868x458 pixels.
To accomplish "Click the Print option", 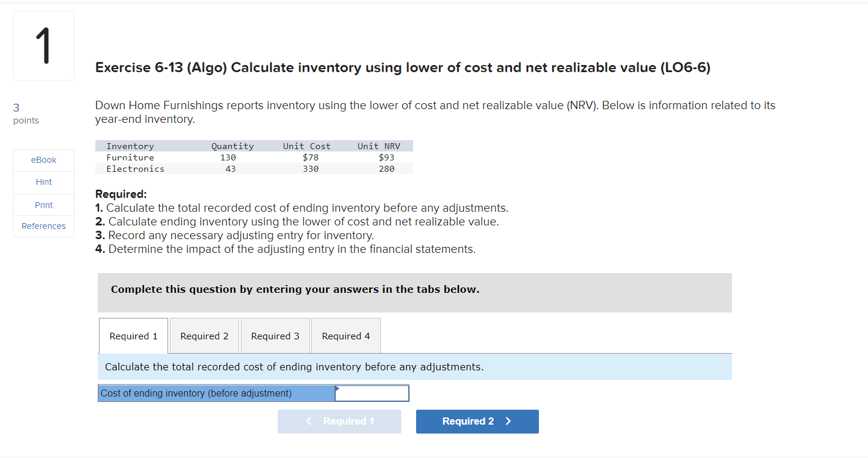I will tap(43, 205).
